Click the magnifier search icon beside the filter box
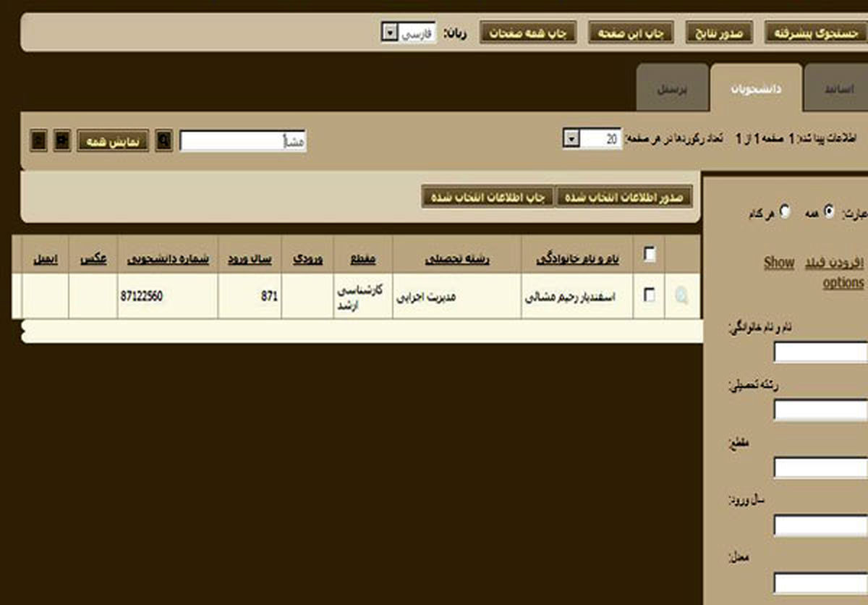Screen dimensions: 868x605 (165, 142)
